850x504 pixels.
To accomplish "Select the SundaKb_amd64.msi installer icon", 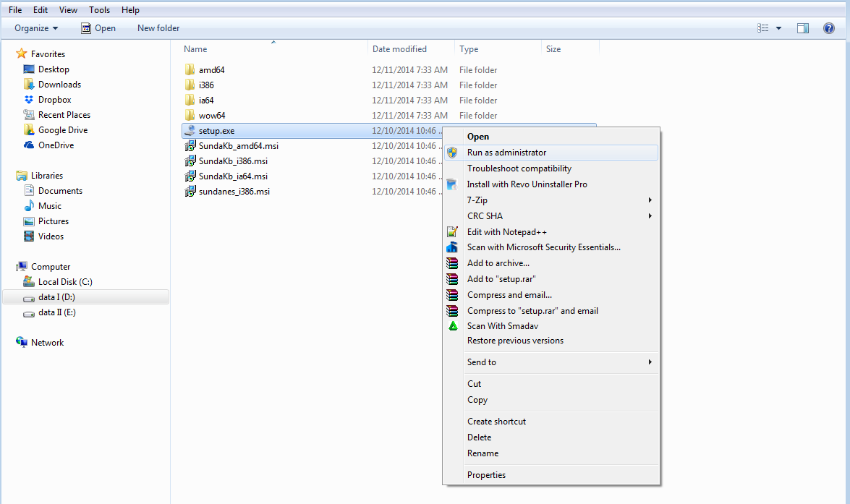I will click(190, 146).
